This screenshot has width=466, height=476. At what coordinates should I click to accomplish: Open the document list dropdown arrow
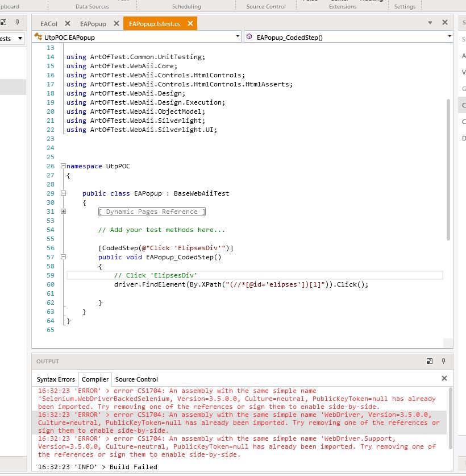click(x=430, y=23)
